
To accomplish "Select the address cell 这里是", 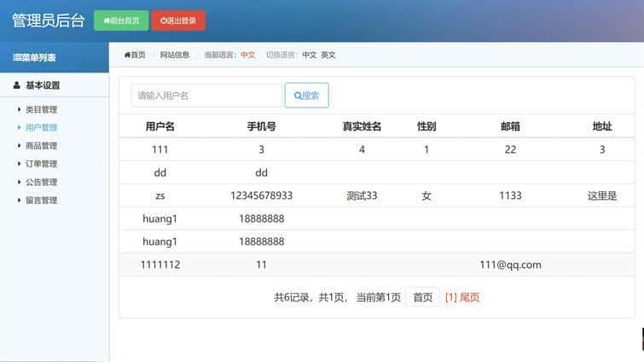I will coord(602,196).
